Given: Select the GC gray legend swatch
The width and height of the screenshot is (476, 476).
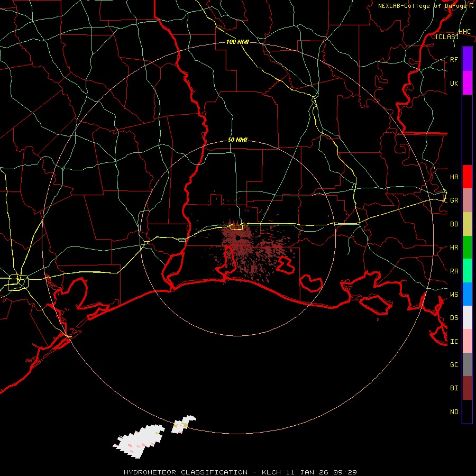Looking at the screenshot, I should click(467, 364).
